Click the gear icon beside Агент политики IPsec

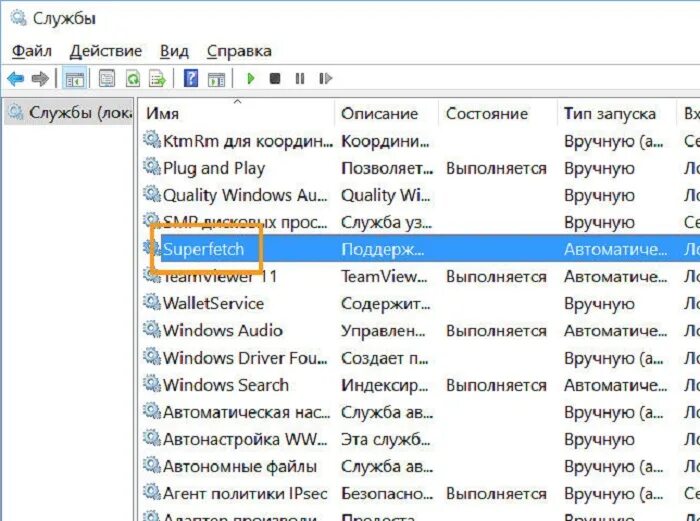pyautogui.click(x=152, y=492)
